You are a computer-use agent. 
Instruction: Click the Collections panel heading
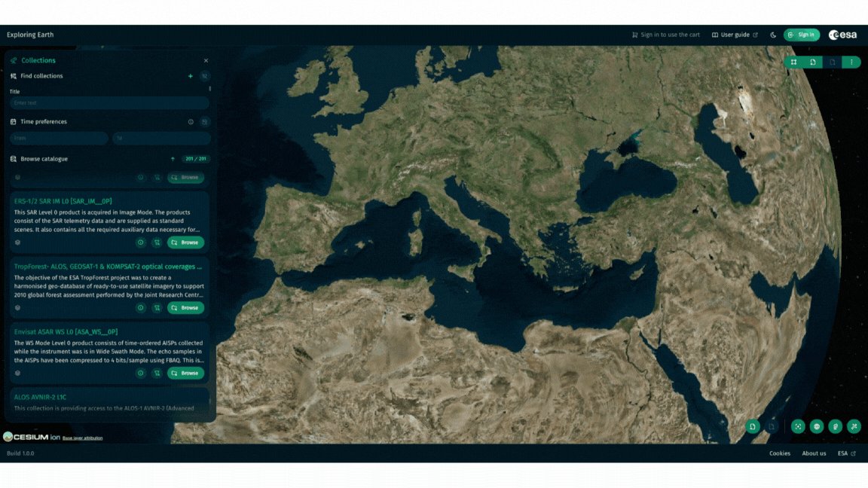[38, 61]
